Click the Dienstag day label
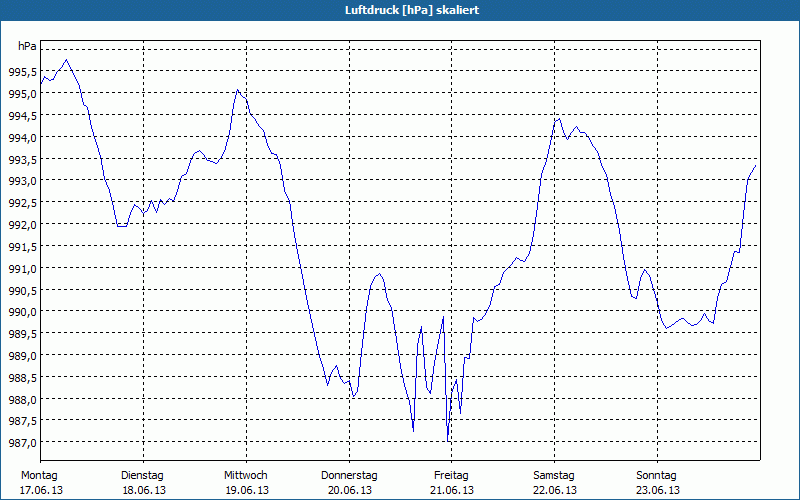The height and width of the screenshot is (500, 800). (x=142, y=476)
